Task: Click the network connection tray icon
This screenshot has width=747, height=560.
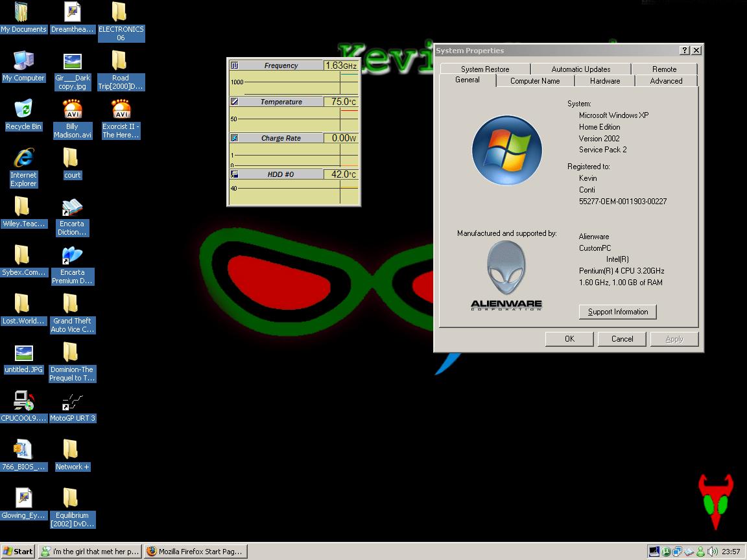Action: pos(677,552)
